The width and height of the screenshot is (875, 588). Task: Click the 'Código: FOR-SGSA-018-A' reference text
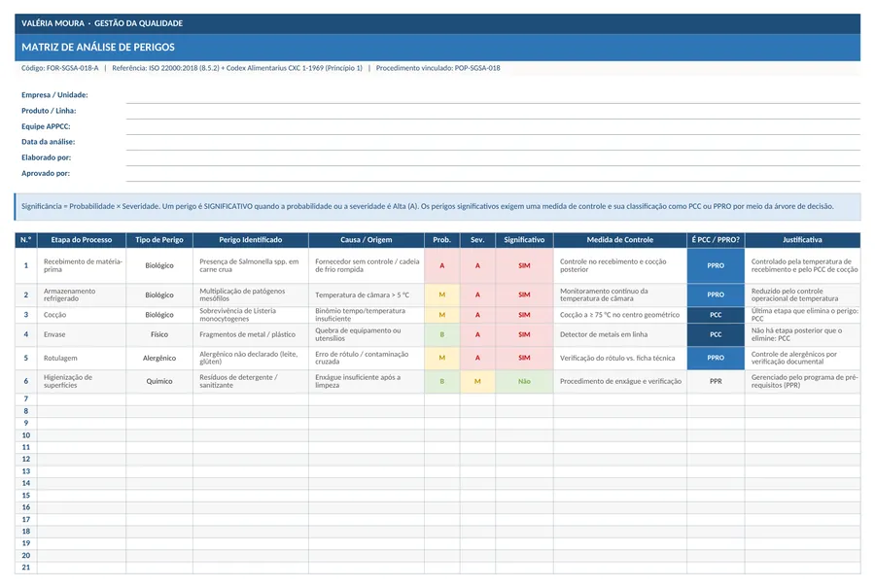59,68
